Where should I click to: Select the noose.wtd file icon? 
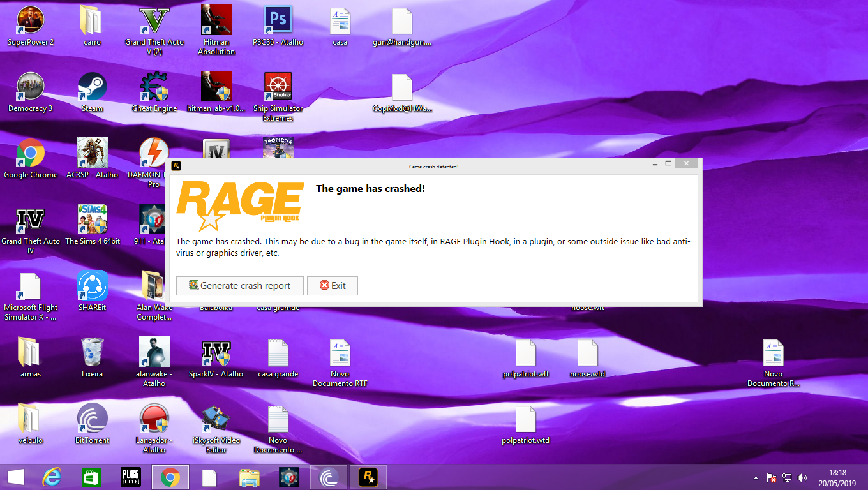587,359
